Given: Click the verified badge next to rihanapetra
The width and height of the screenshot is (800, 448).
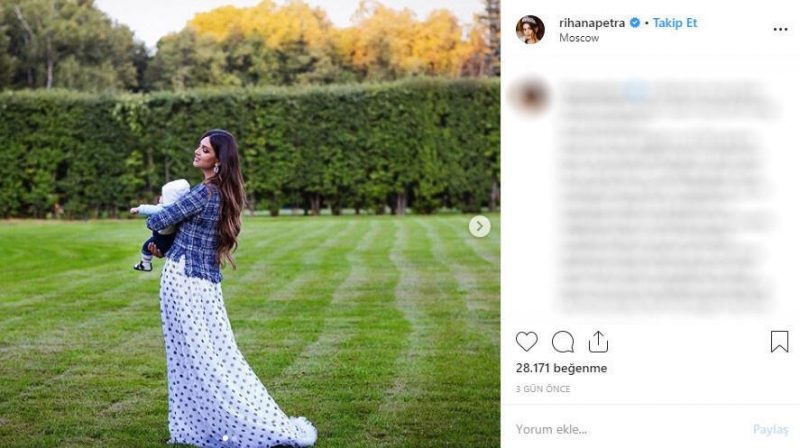Looking at the screenshot, I should click(635, 23).
